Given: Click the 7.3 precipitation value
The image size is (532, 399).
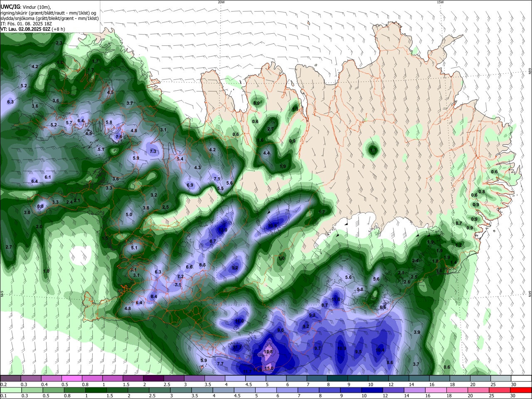Looking at the screenshot, I should 153,151.
